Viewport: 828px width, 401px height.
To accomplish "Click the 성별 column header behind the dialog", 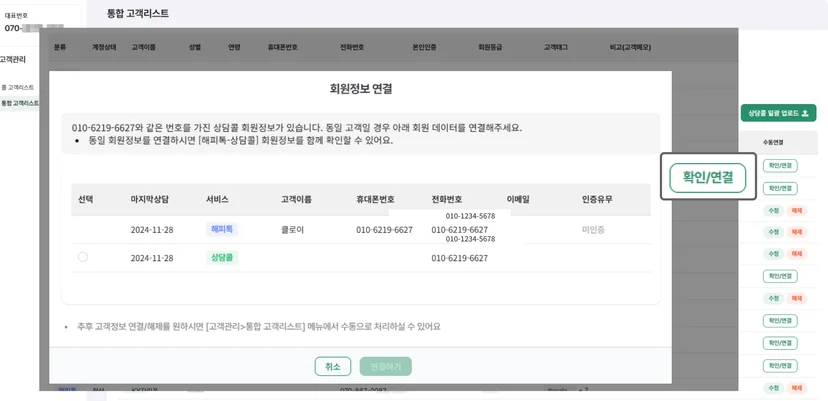I will (195, 47).
